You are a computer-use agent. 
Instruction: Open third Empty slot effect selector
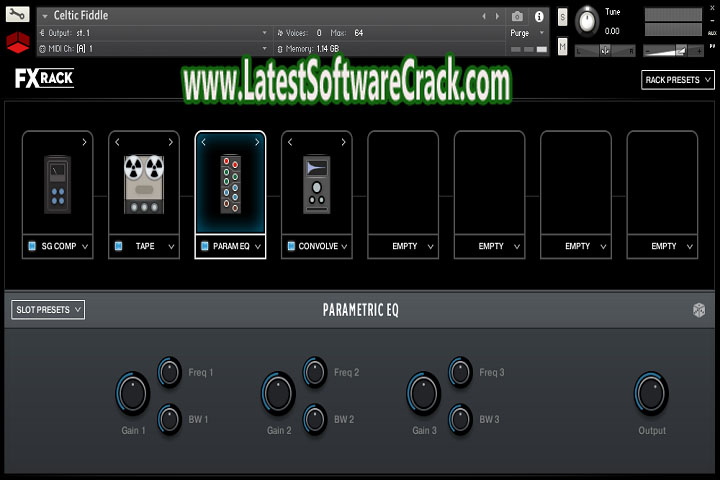pyautogui.click(x=603, y=247)
